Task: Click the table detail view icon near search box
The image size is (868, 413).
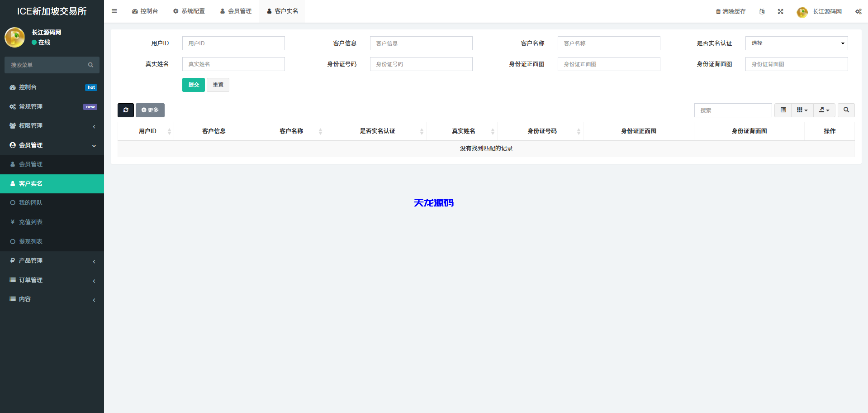Action: click(783, 110)
